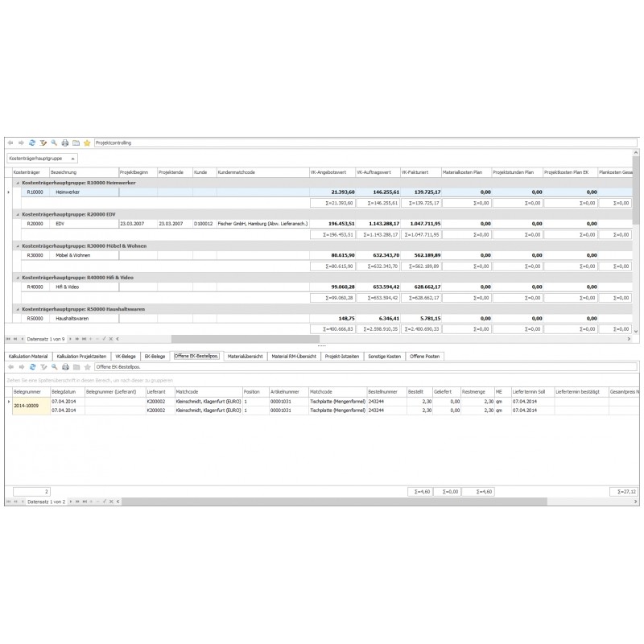This screenshot has width=644, height=644.
Task: Sort by the Kostenträger column header
Action: pyautogui.click(x=31, y=172)
